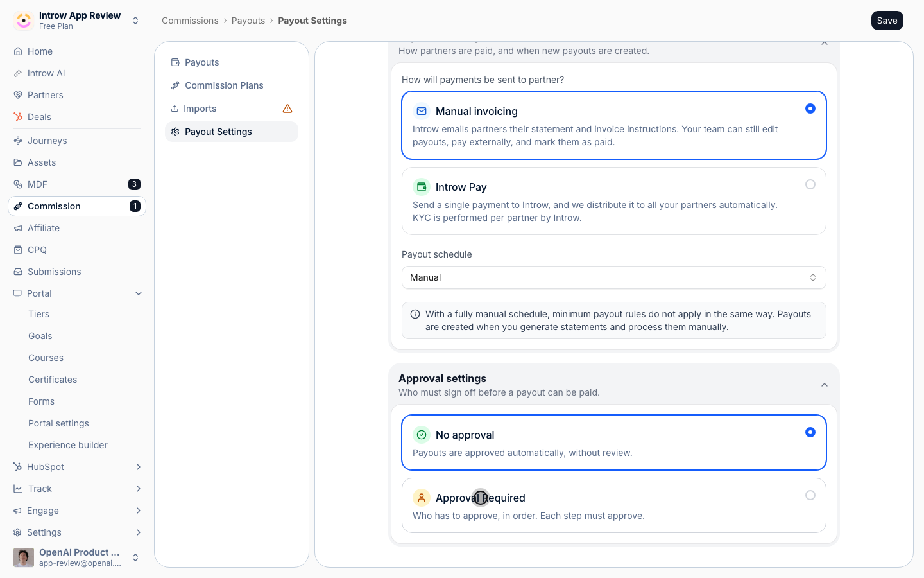
Task: Click the Commissions breadcrumb link
Action: tap(190, 21)
